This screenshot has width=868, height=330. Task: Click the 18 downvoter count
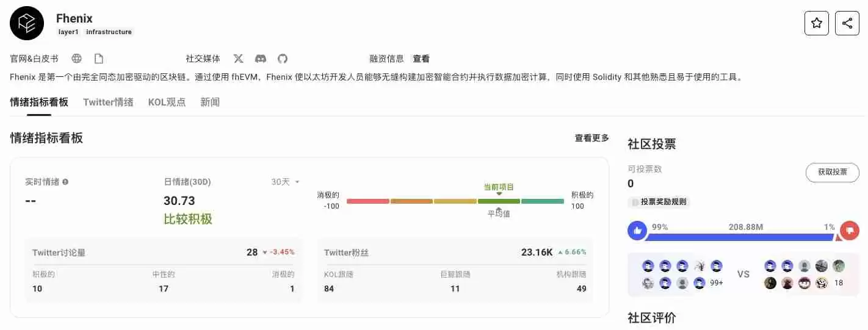click(839, 283)
